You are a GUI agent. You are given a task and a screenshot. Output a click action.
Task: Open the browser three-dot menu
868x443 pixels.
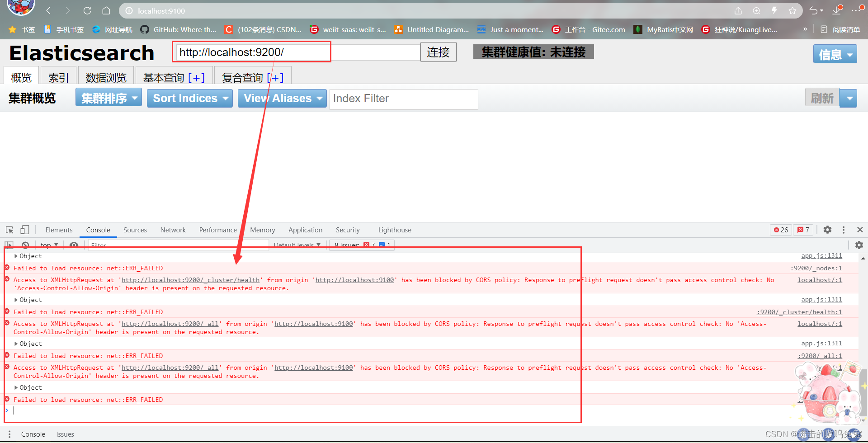[x=856, y=10]
